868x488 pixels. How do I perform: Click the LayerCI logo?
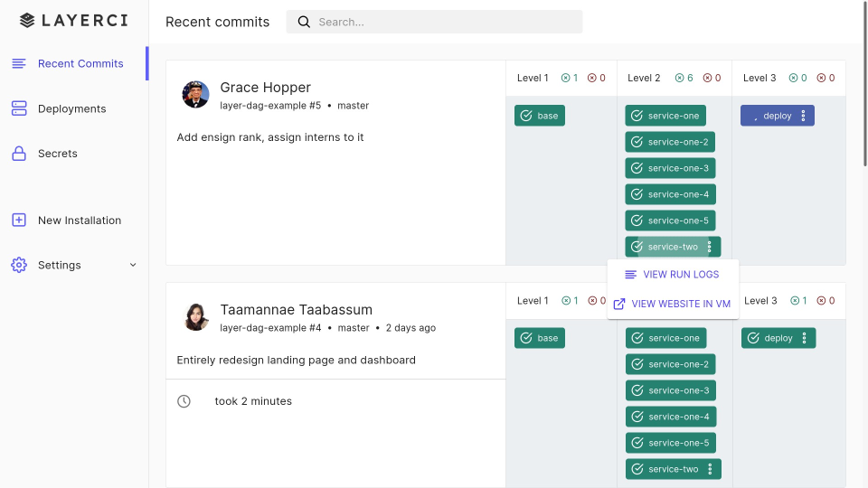(74, 21)
